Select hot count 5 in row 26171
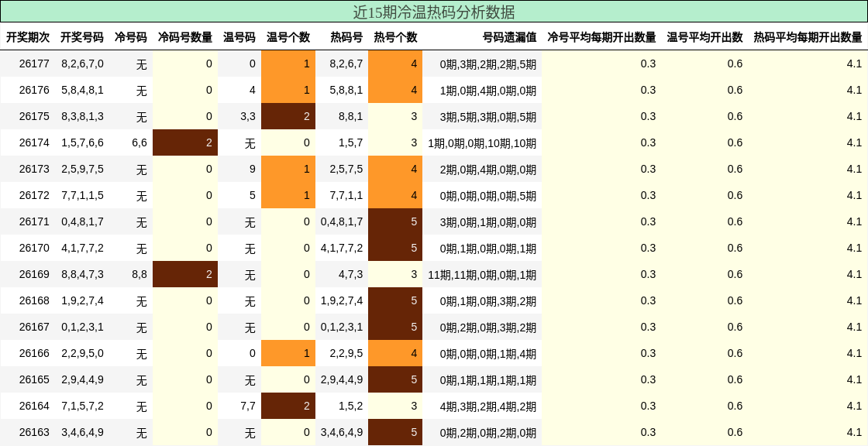The width and height of the screenshot is (868, 446). [395, 221]
